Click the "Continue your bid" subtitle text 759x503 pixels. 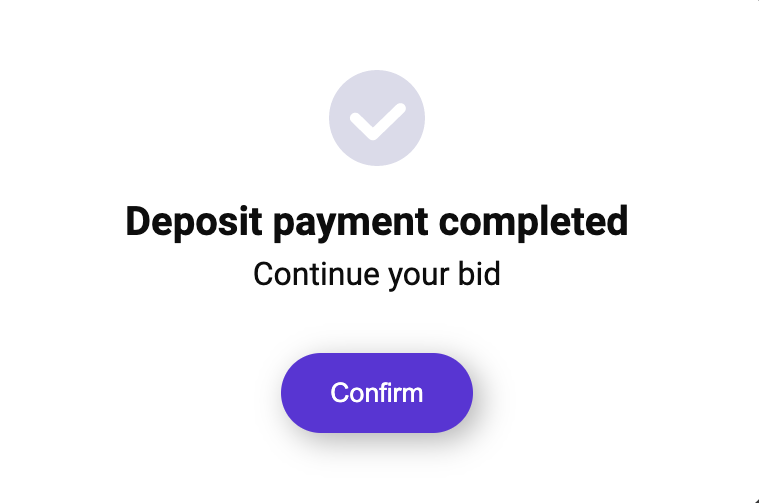377,274
